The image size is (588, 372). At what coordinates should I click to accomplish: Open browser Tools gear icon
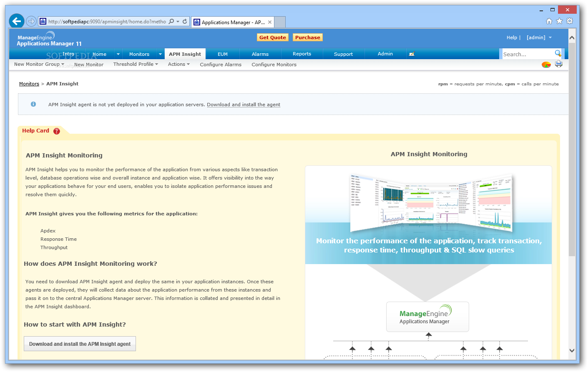pyautogui.click(x=570, y=21)
